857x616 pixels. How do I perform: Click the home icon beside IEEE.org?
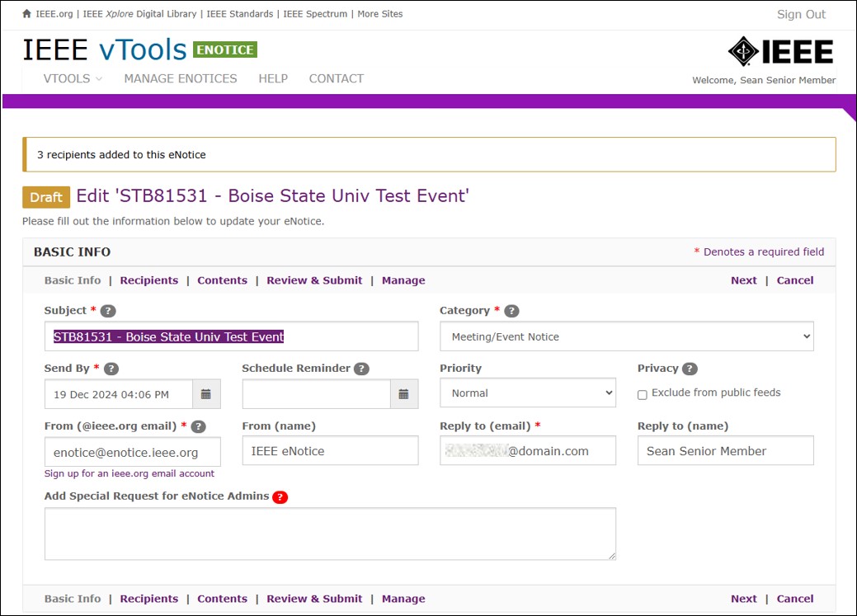pyautogui.click(x=26, y=14)
